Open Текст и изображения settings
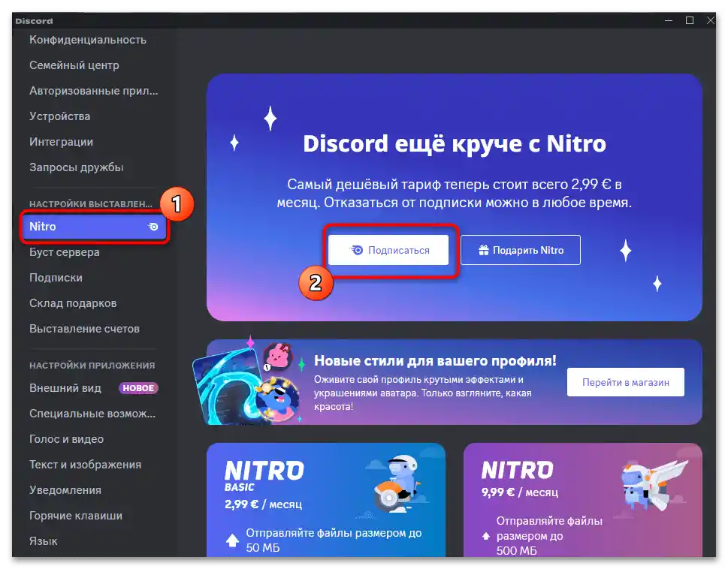This screenshot has width=728, height=569. [85, 465]
